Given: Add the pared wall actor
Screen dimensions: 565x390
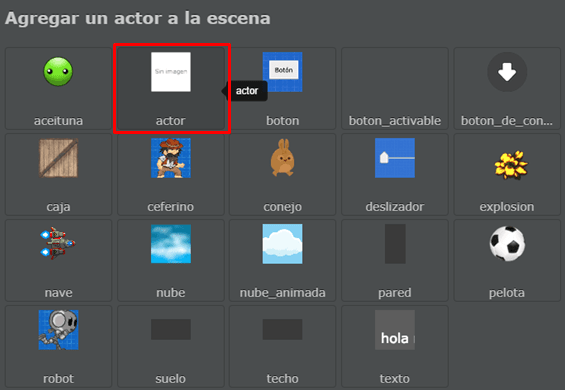Looking at the screenshot, I should pos(395,260).
